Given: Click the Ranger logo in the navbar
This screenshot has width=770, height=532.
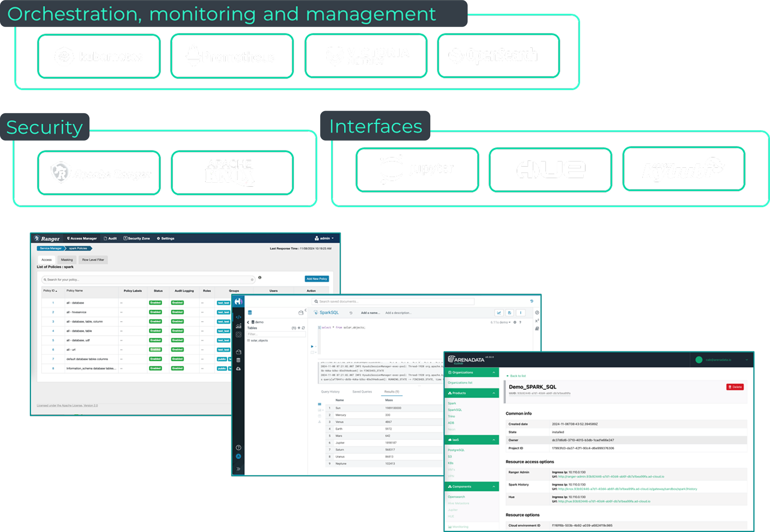Looking at the screenshot, I should [x=47, y=238].
